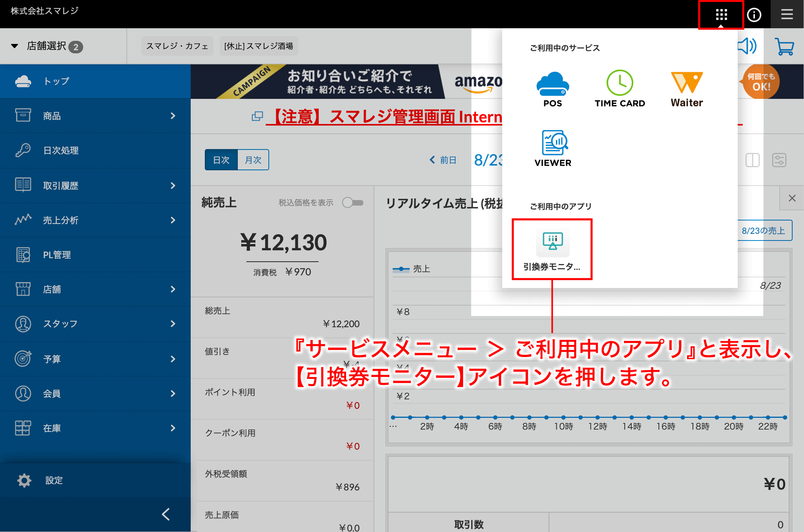This screenshot has width=804, height=532.
Task: Expand 店舗 submenu chevron
Action: (x=173, y=289)
